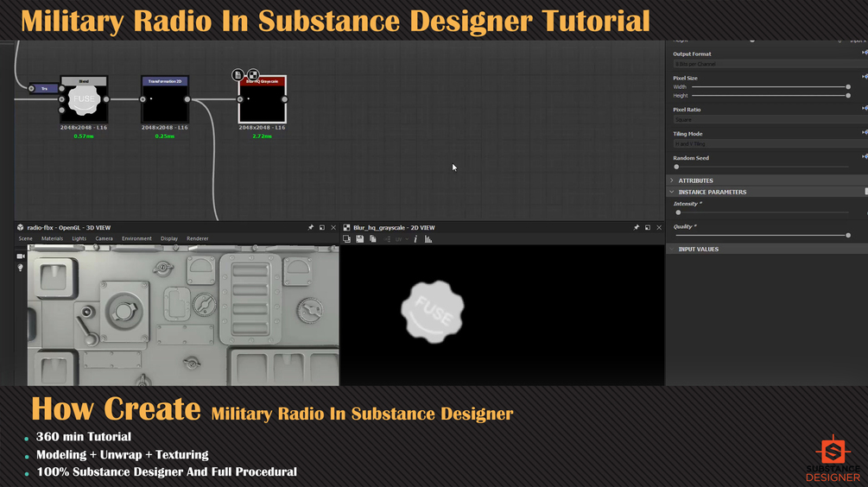Click 'Quality' parameter label
The width and height of the screenshot is (868, 487).
coord(685,226)
